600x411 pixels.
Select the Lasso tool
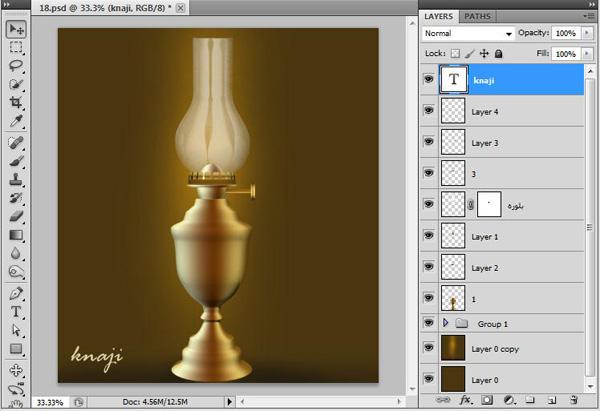pyautogui.click(x=17, y=65)
